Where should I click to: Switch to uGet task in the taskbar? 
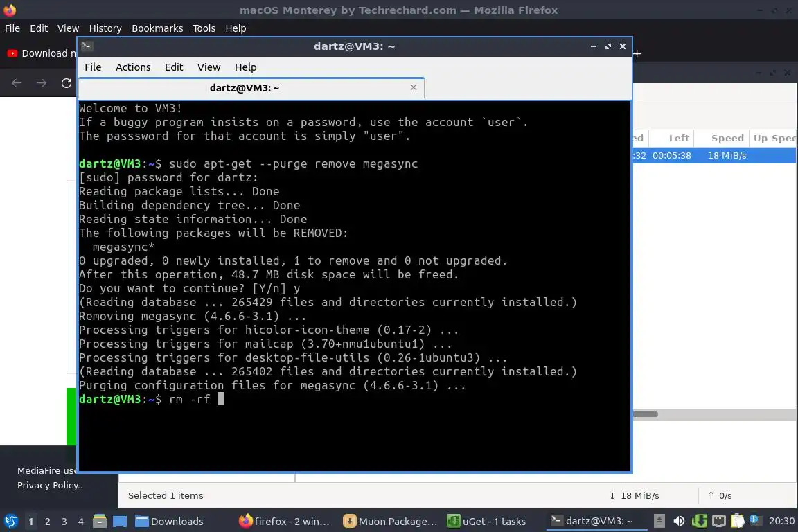point(486,522)
